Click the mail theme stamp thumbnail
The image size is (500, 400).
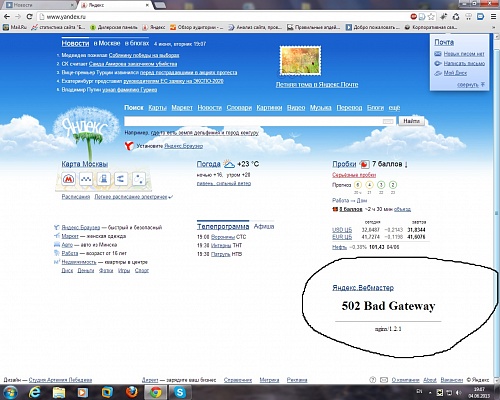pos(300,61)
